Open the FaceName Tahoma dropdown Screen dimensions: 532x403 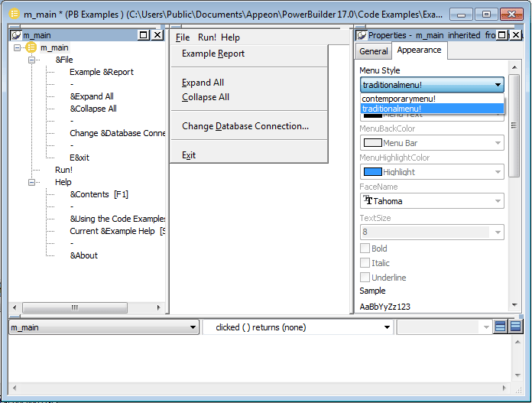[498, 201]
